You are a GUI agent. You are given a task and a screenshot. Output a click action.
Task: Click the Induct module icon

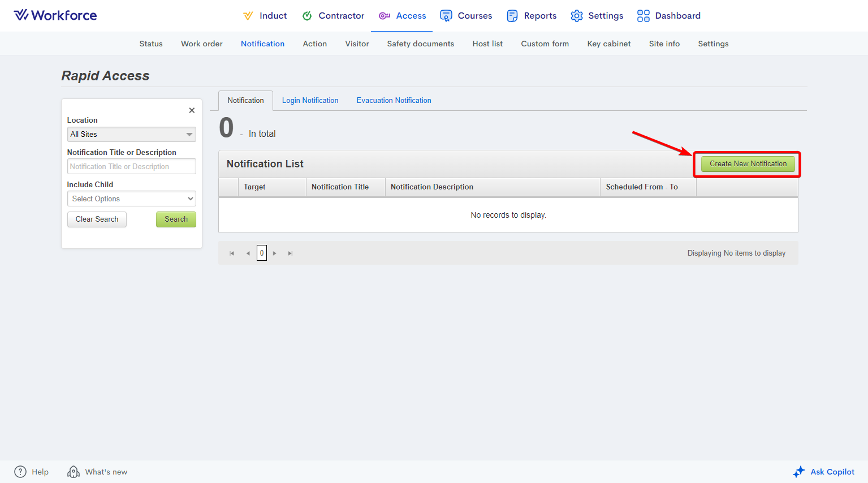pyautogui.click(x=248, y=16)
